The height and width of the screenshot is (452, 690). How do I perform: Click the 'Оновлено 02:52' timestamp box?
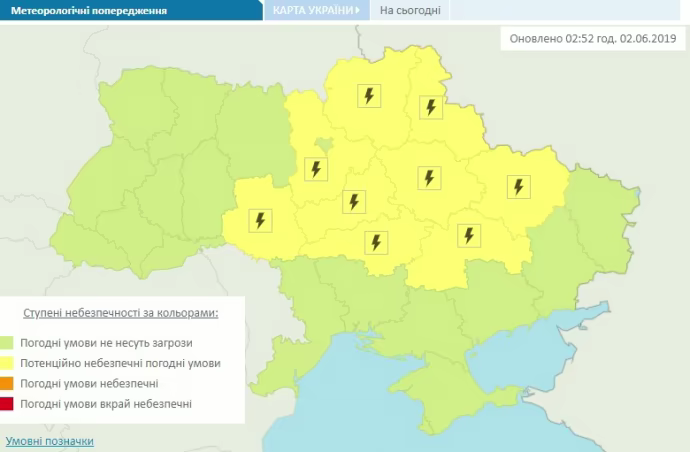592,39
